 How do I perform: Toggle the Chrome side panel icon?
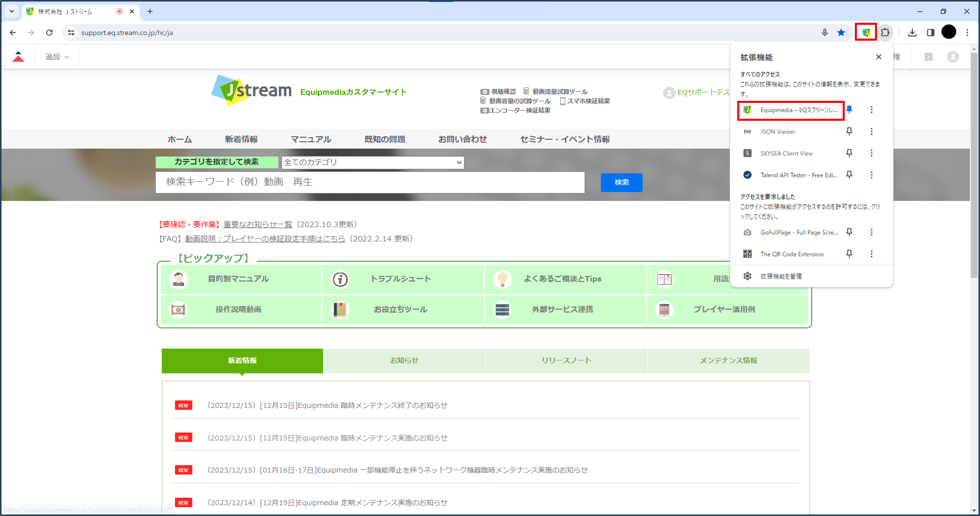[931, 33]
